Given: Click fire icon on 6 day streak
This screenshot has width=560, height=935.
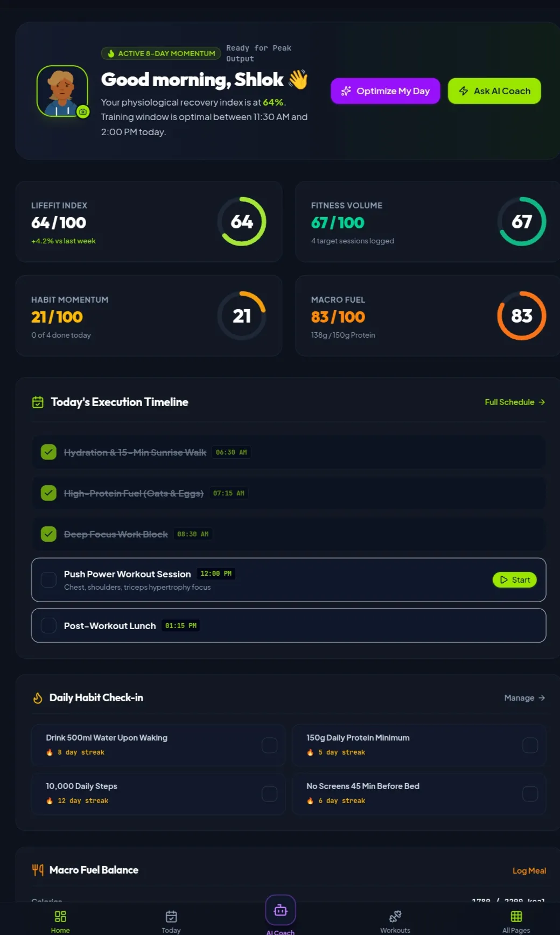Looking at the screenshot, I should [310, 801].
